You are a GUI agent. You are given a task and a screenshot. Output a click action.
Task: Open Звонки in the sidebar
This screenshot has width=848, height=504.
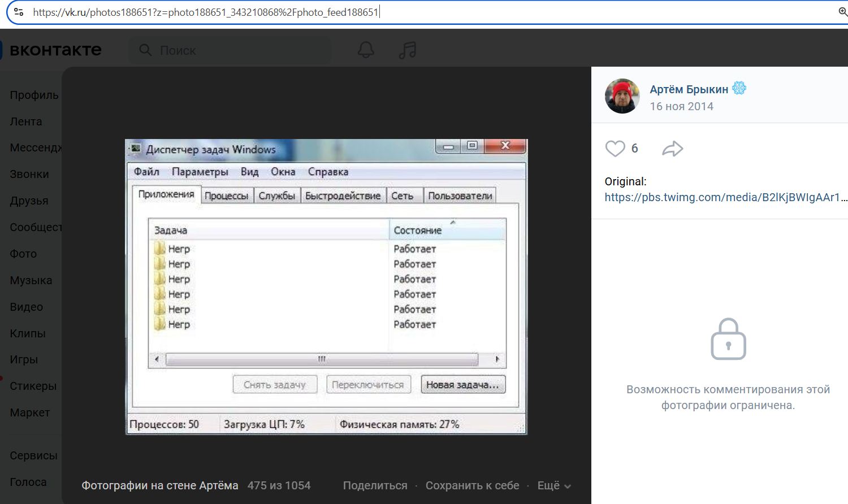[x=29, y=174]
